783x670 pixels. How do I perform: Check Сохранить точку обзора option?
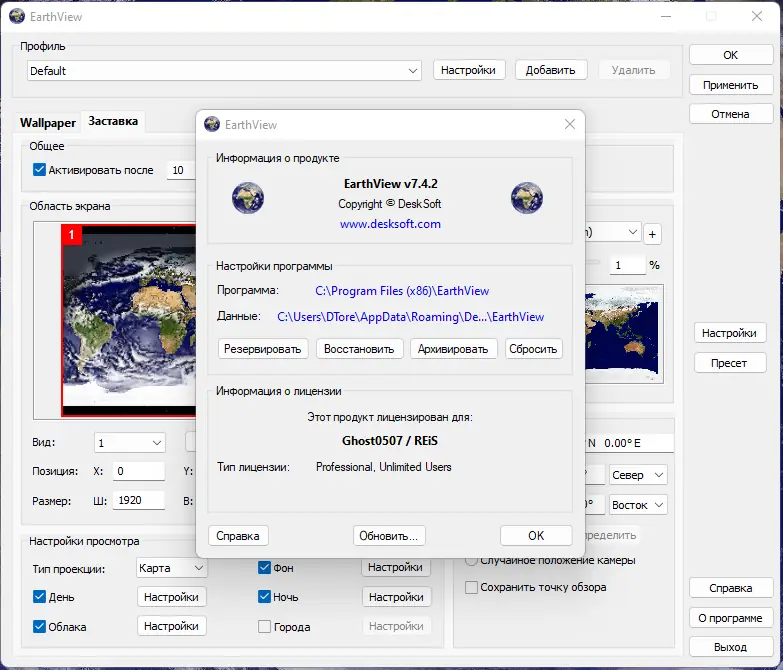[x=471, y=587]
